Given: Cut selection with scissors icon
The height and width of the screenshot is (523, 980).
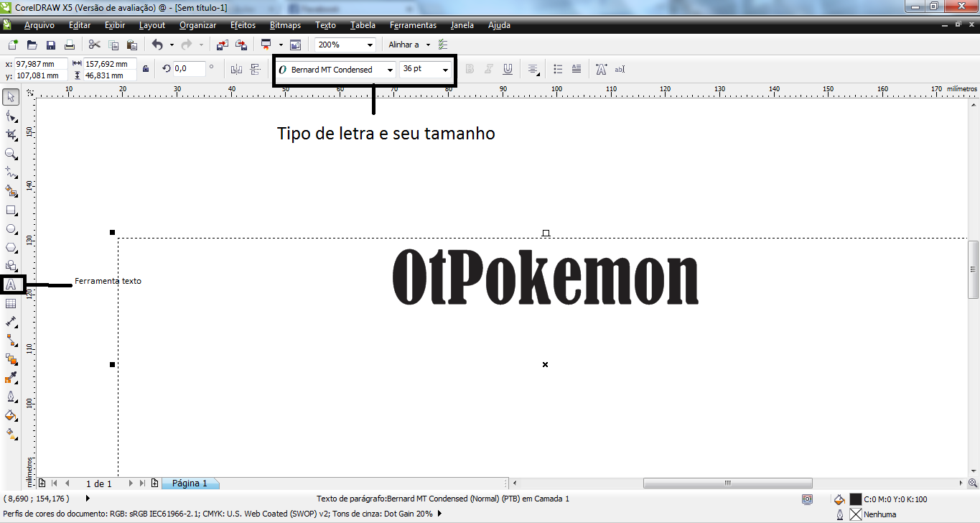Looking at the screenshot, I should (94, 45).
